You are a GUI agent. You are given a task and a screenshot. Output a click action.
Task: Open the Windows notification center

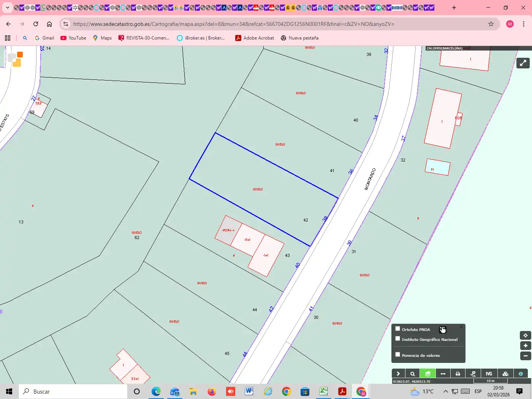click(x=519, y=391)
